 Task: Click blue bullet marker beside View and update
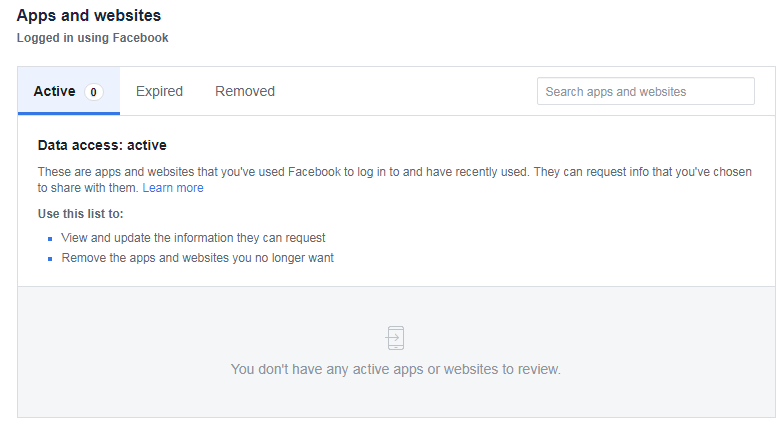click(50, 239)
